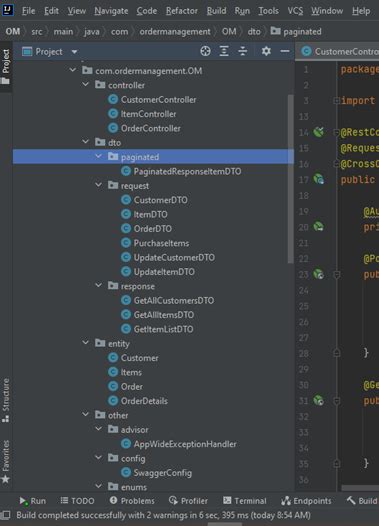Toggle tool window quick access icon in status bar
The height and width of the screenshot is (526, 379).
click(5, 515)
